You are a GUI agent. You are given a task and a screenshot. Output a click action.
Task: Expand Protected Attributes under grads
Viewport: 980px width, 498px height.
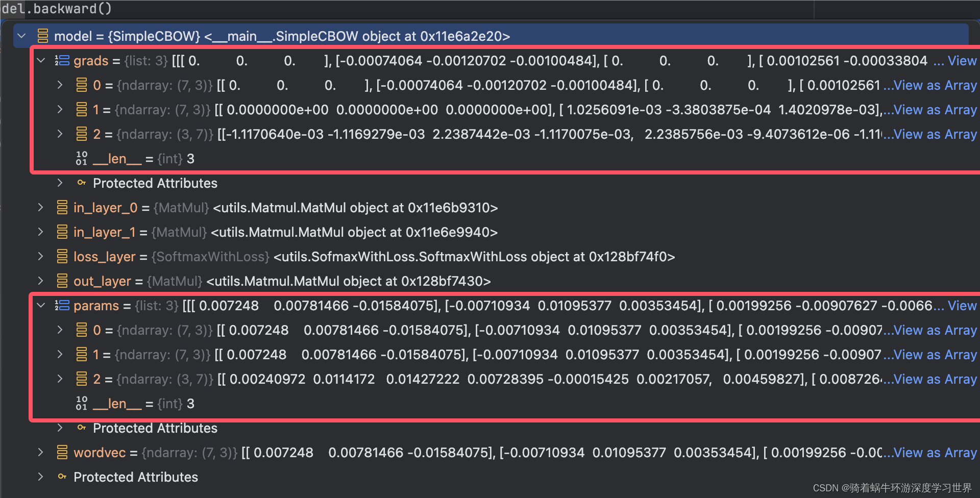pyautogui.click(x=60, y=183)
